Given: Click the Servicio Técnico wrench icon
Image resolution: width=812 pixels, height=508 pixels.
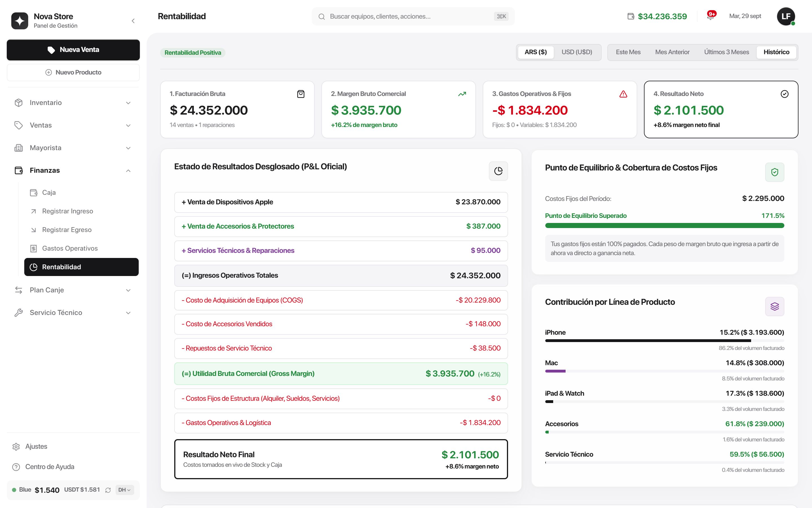Looking at the screenshot, I should (x=19, y=312).
